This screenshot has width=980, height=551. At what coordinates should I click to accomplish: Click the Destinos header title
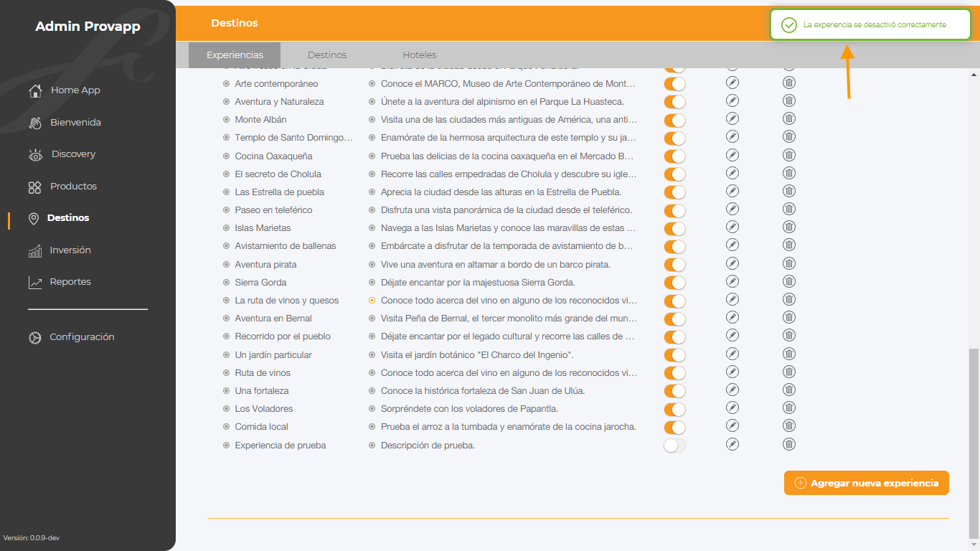click(x=235, y=23)
